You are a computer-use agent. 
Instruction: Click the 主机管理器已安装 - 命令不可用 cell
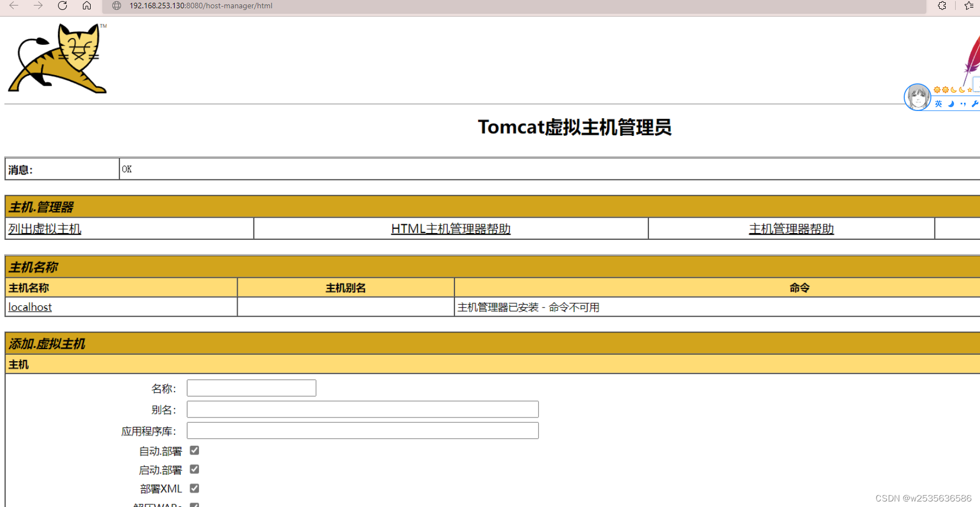[717, 307]
